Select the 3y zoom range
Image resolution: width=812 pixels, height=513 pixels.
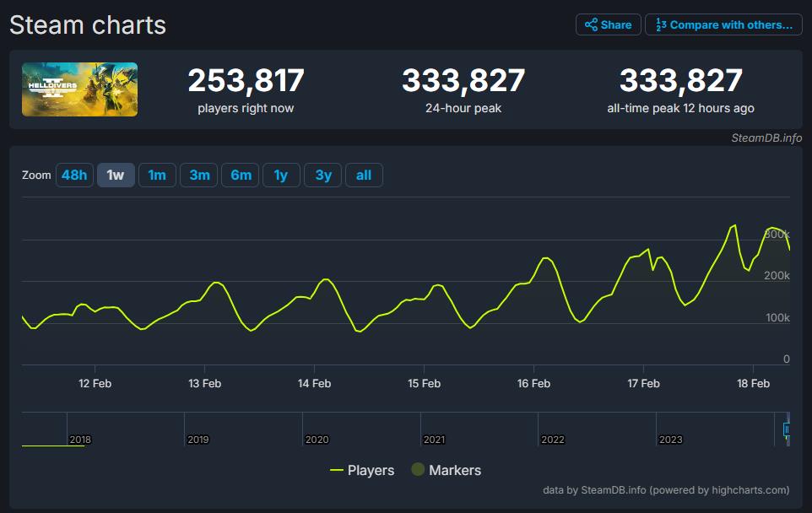[322, 175]
